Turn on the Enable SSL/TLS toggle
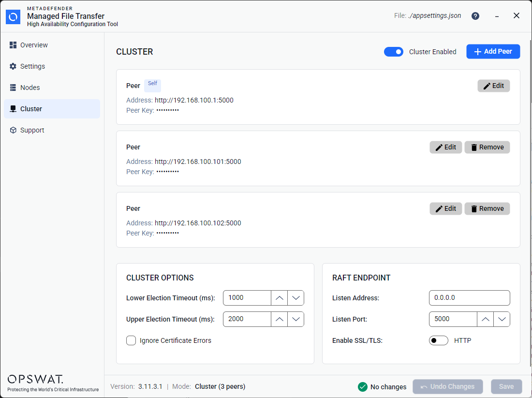 click(x=438, y=340)
